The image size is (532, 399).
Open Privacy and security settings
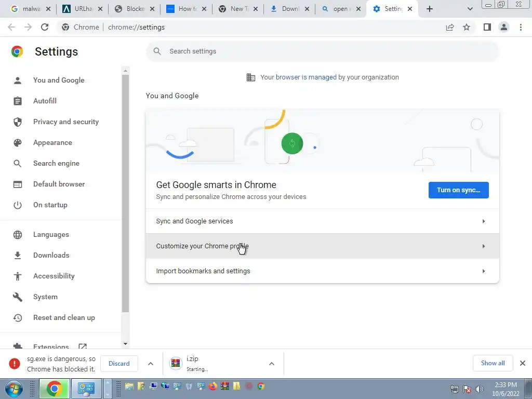pos(66,122)
